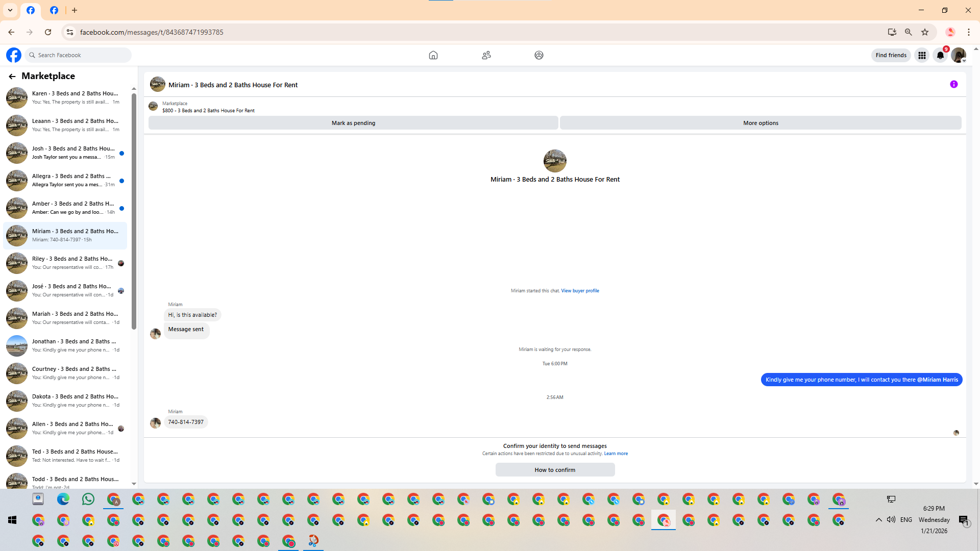Expand the Chrome tab search dropdown
The image size is (980, 551).
(10, 10)
